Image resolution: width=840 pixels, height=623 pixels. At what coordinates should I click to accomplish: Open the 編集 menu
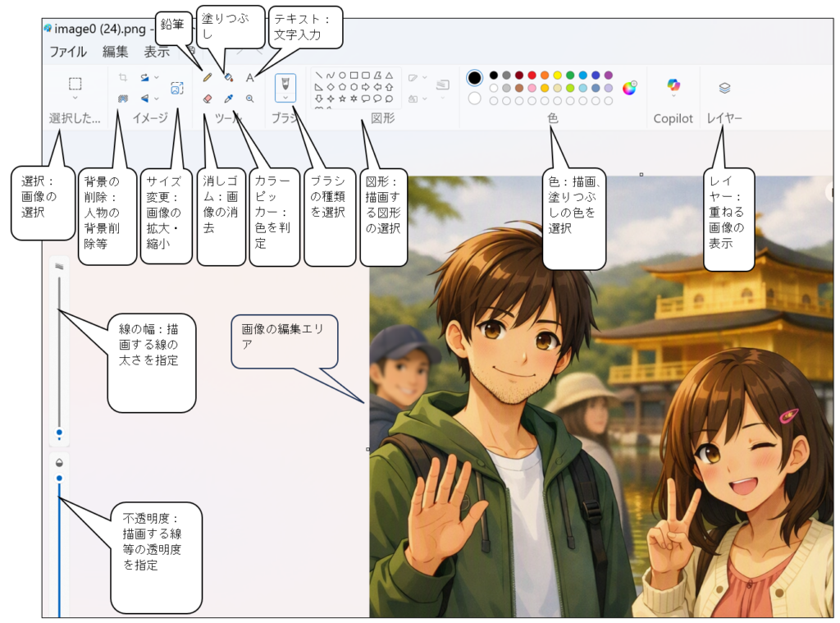coord(115,52)
